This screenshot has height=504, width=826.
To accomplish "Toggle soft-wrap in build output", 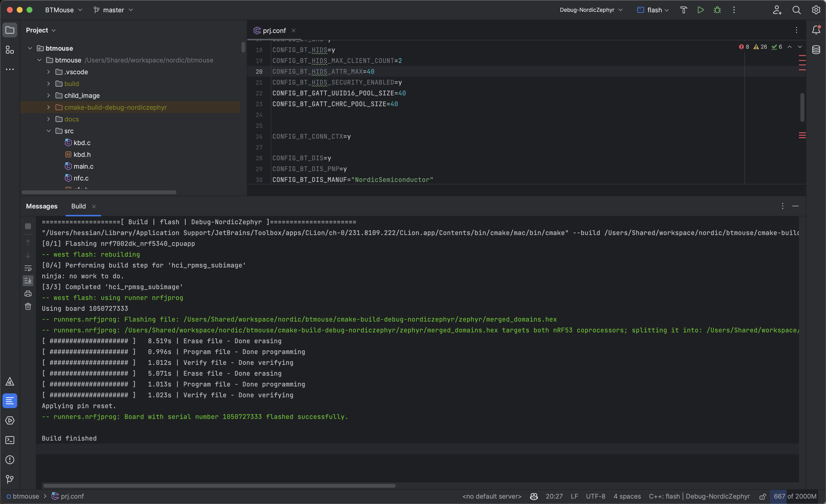I will [x=28, y=268].
